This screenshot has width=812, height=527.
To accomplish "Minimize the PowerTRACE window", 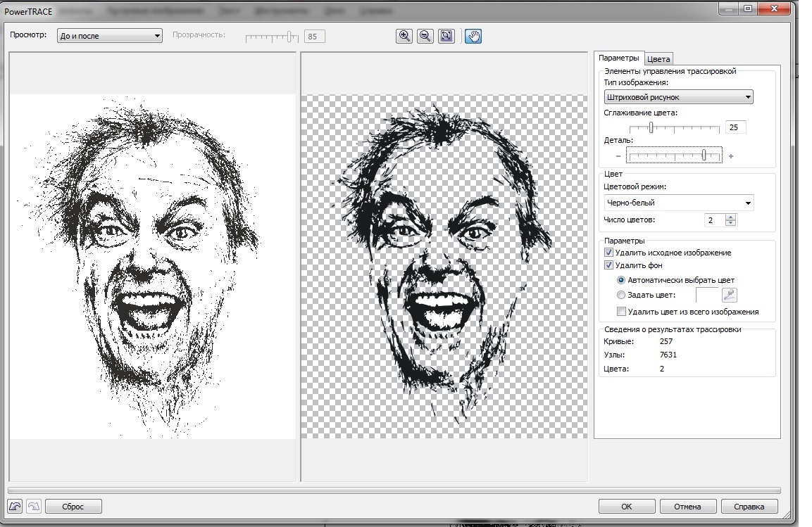I will (x=729, y=8).
